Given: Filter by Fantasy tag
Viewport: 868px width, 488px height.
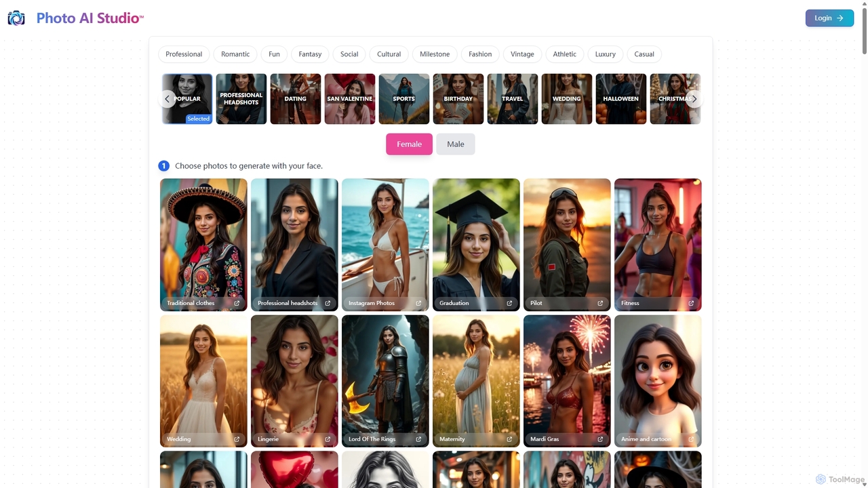Looking at the screenshot, I should click(x=310, y=54).
